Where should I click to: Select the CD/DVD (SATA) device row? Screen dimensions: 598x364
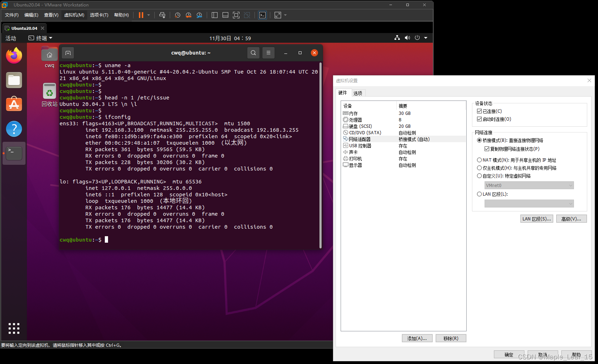click(x=403, y=133)
